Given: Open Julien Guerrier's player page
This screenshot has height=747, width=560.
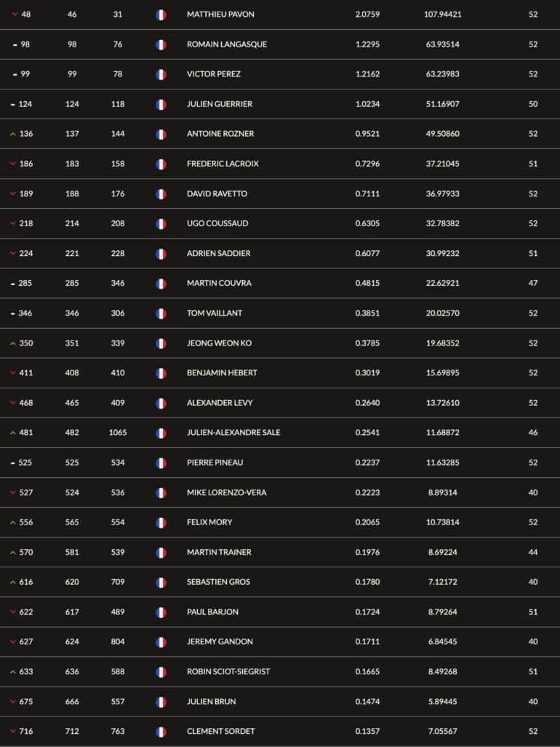Looking at the screenshot, I should pyautogui.click(x=220, y=104).
